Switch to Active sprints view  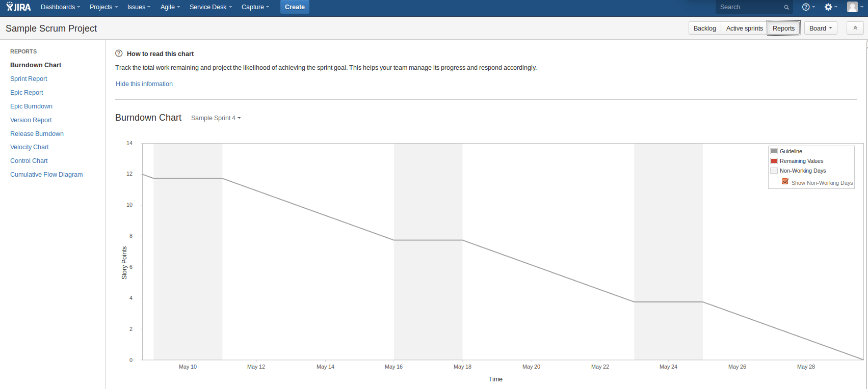pyautogui.click(x=744, y=29)
